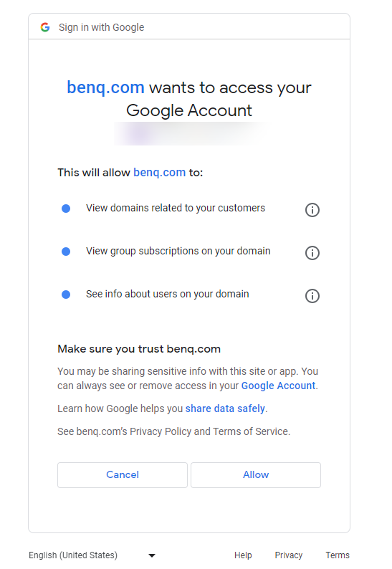
Task: Open the Help footer link
Action: pos(243,555)
